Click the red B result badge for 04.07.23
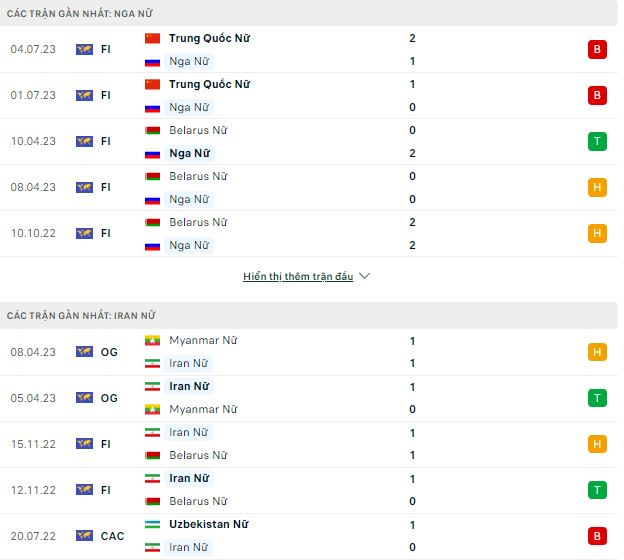The height and width of the screenshot is (560, 624). click(597, 49)
